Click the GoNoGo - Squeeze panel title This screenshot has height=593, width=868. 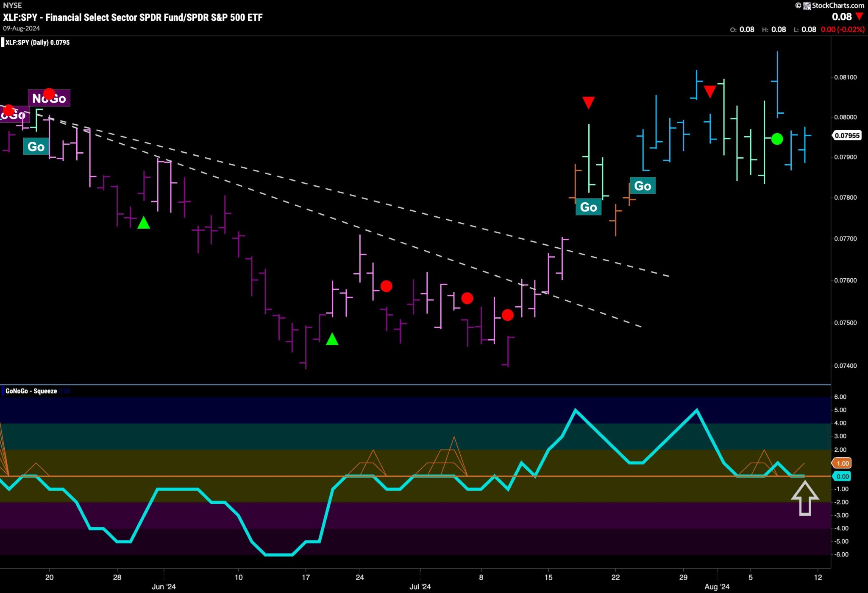coord(31,391)
